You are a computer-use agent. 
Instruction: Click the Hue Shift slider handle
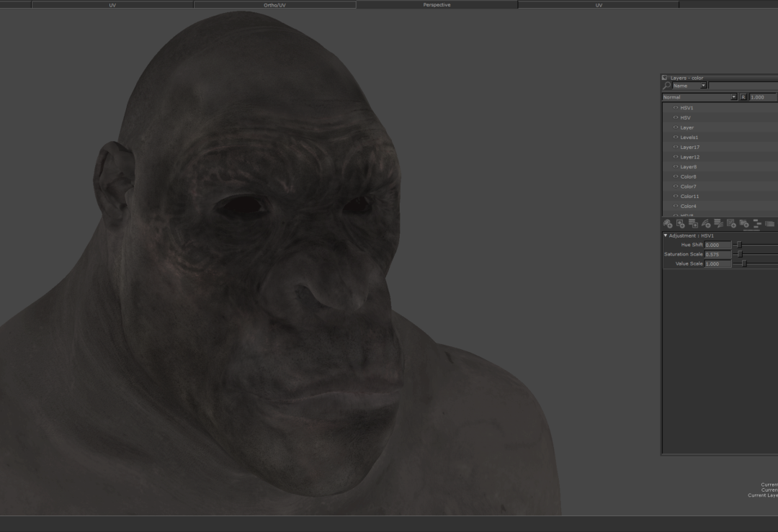coord(739,245)
